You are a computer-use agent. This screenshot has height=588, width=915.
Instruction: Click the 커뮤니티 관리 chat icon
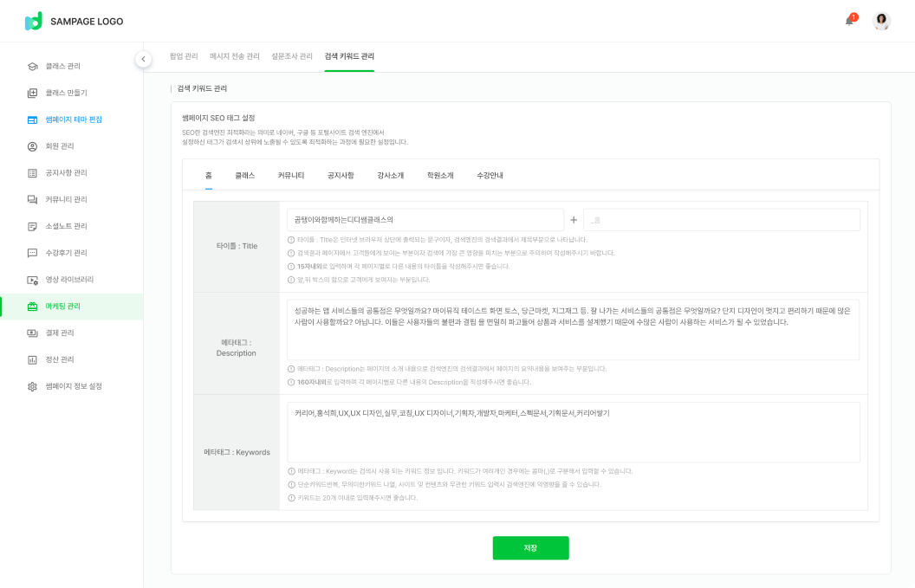(x=32, y=199)
